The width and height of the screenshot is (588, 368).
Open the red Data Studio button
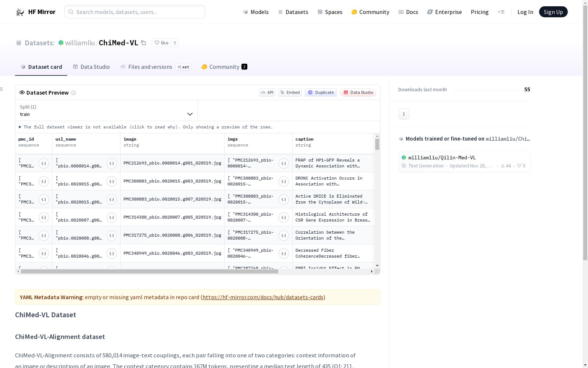358,93
